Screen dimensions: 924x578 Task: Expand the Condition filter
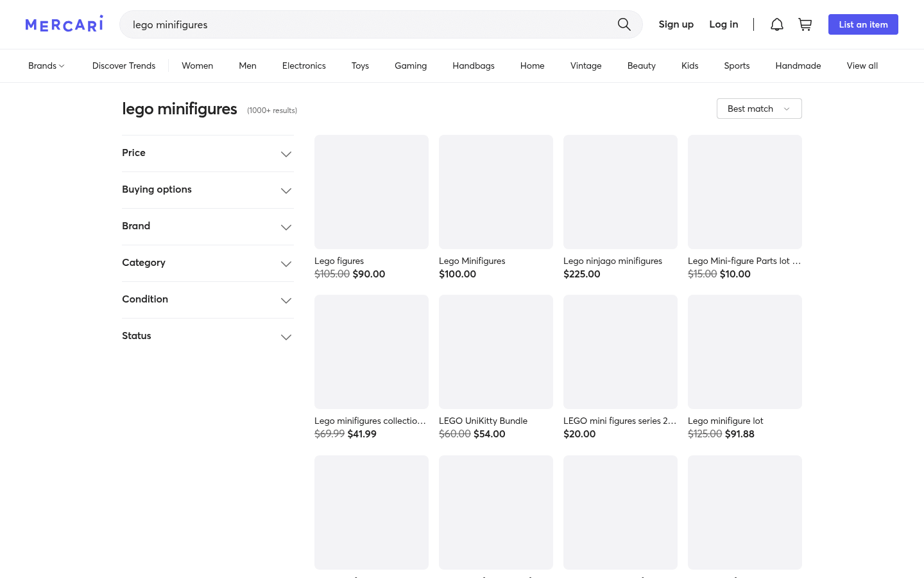(x=208, y=300)
